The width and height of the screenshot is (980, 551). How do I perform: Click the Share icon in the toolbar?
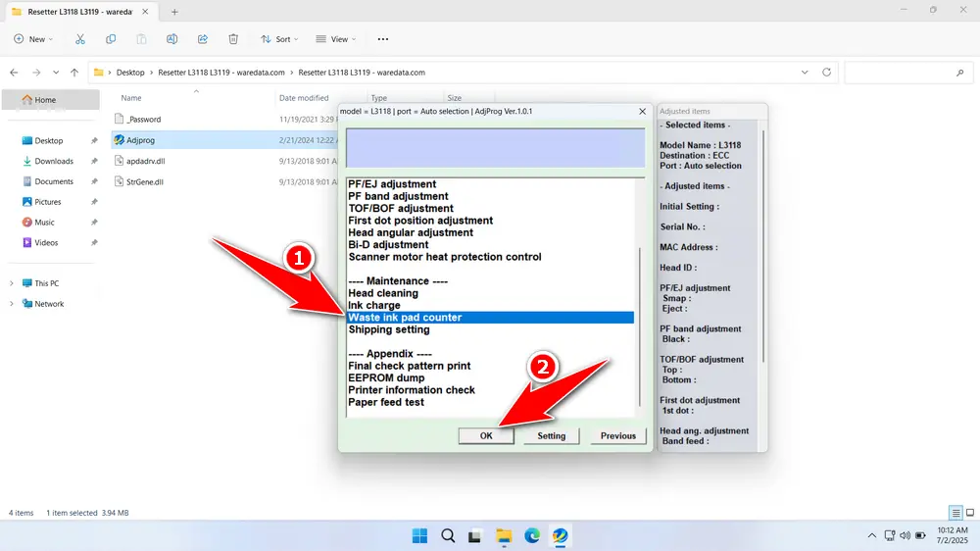click(x=203, y=39)
